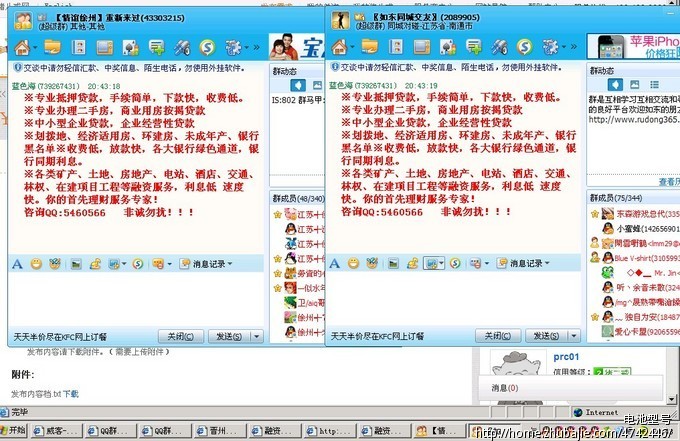The width and height of the screenshot is (680, 441).
Task: Click the 下载 attachment link
Action: coord(70,394)
